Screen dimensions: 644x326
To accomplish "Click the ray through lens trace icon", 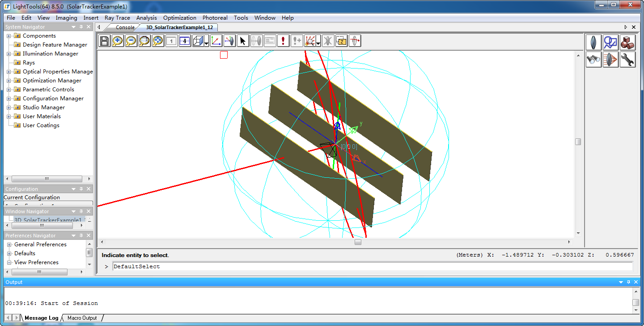I will click(x=355, y=41).
